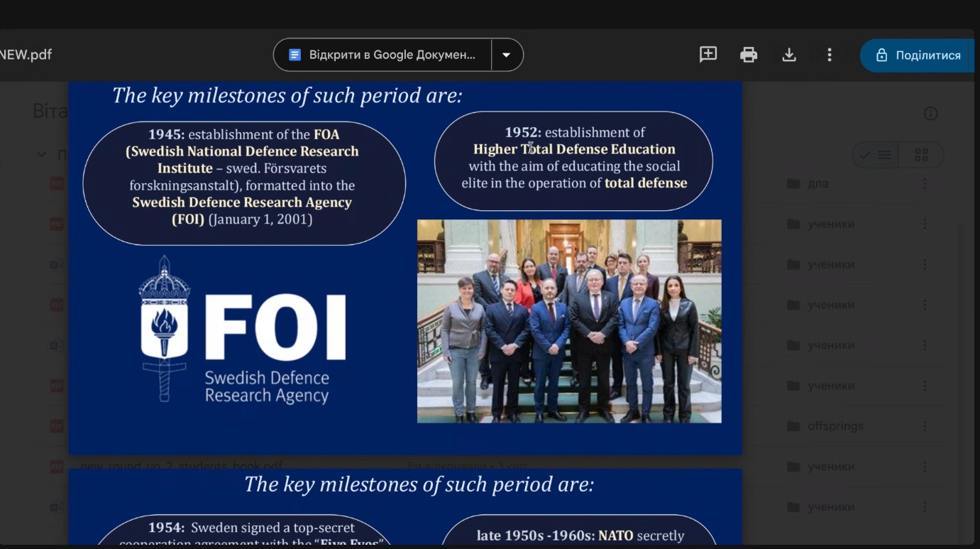Click the add comment icon

tap(708, 55)
